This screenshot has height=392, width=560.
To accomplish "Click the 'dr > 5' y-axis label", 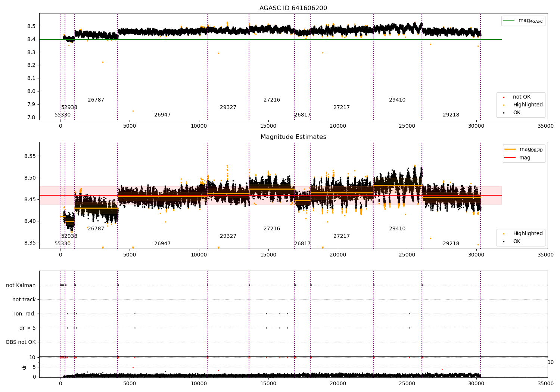I will (28, 328).
